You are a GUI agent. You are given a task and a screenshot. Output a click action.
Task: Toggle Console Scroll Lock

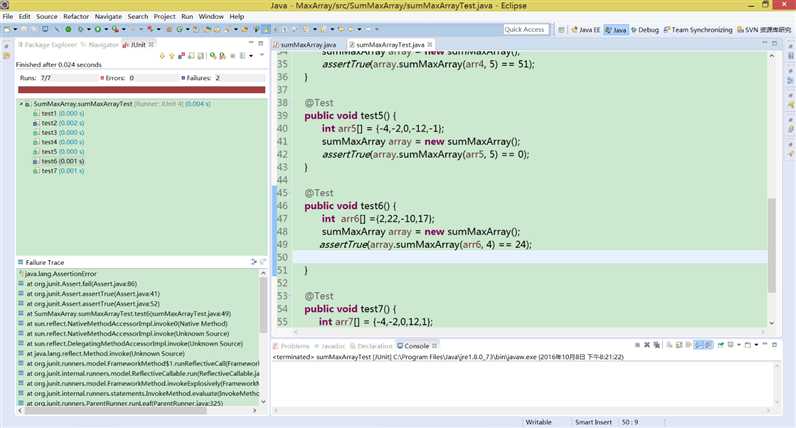point(679,345)
